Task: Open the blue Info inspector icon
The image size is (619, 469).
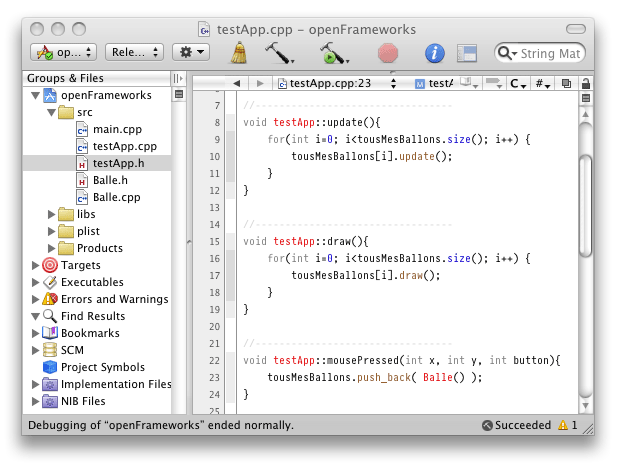Action: pos(434,52)
